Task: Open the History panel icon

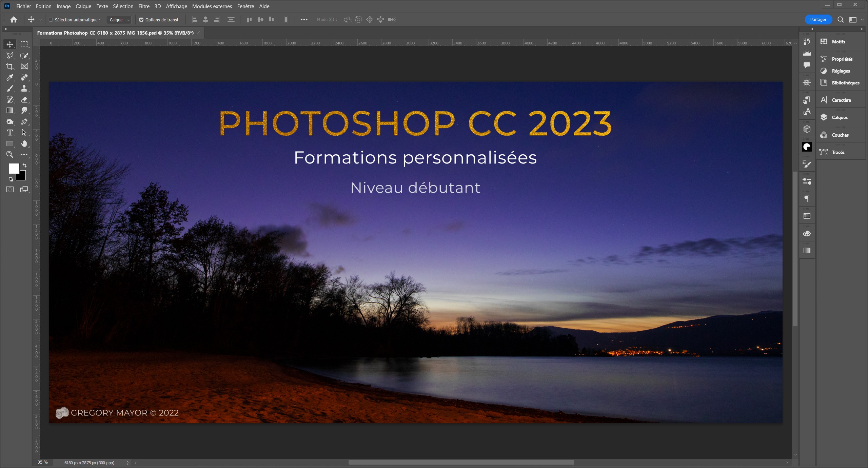Action: coord(807,42)
